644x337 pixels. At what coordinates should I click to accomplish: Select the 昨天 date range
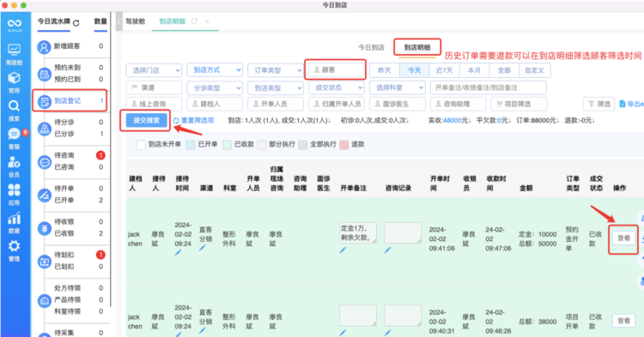point(385,70)
